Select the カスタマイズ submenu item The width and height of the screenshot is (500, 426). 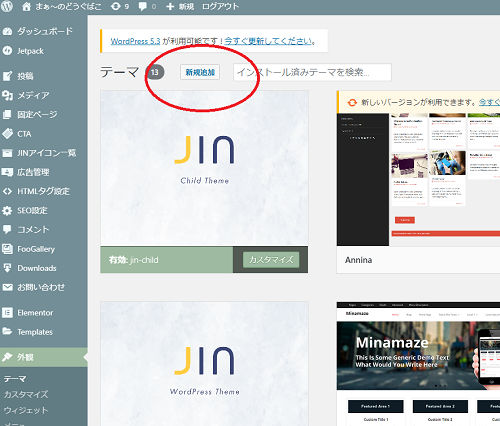click(x=26, y=395)
